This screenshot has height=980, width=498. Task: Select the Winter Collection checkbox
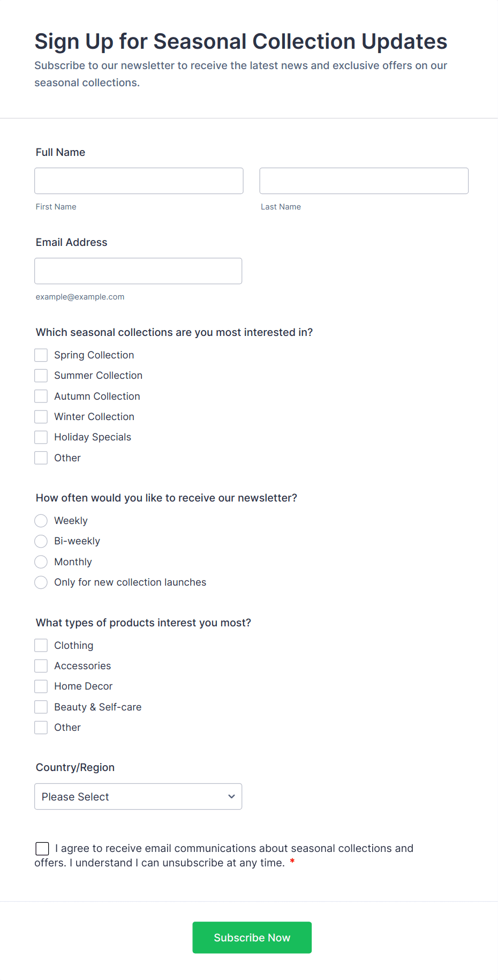(41, 416)
